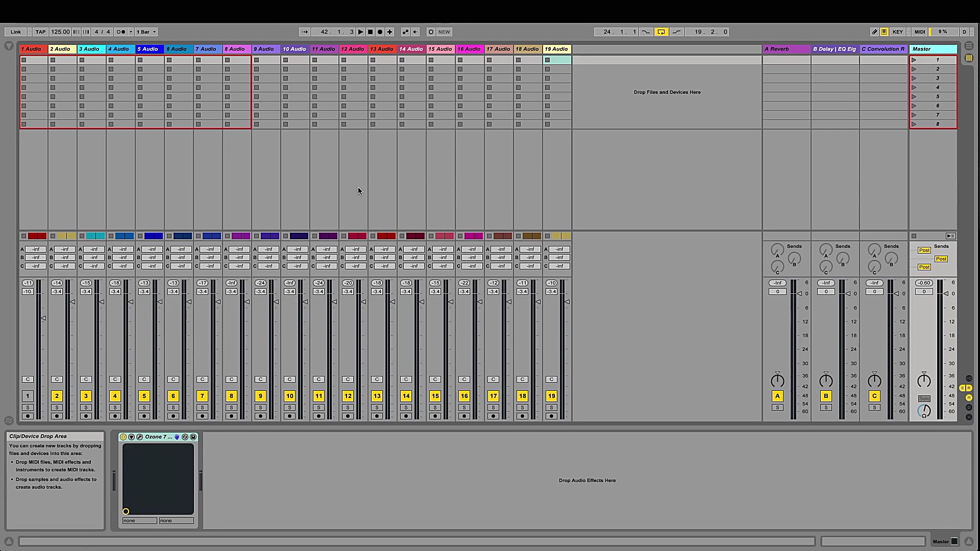This screenshot has width=980, height=551.
Task: Click the save preset icon on Ozone 7
Action: click(193, 437)
